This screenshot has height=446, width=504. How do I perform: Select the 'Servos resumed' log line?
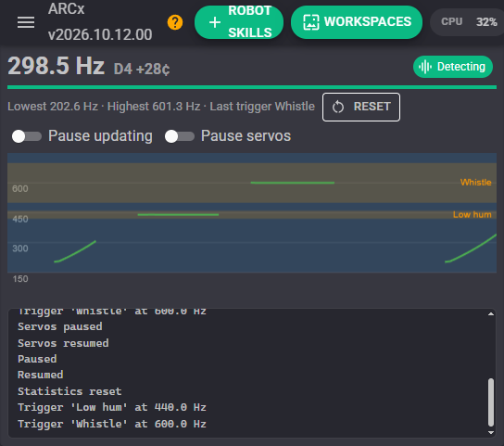coord(63,343)
